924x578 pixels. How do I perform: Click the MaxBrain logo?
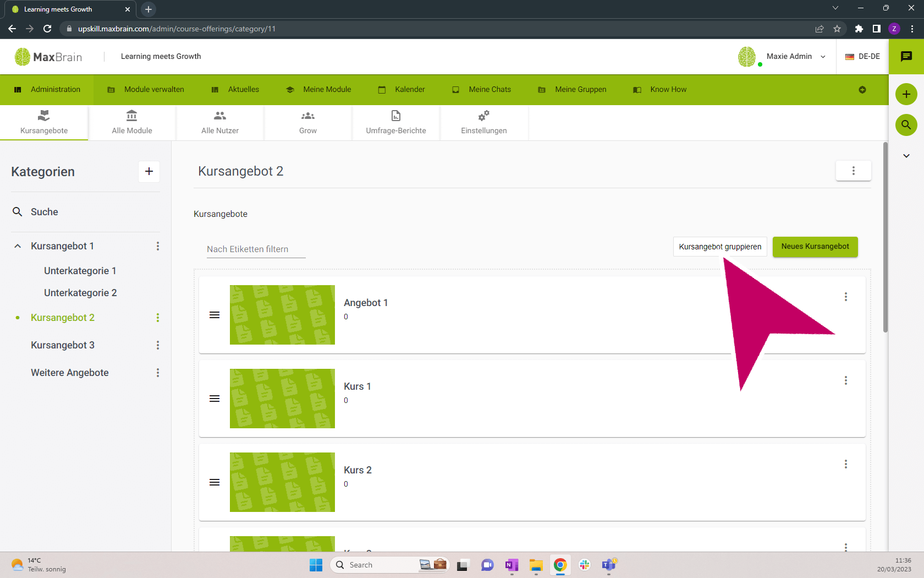pos(48,57)
